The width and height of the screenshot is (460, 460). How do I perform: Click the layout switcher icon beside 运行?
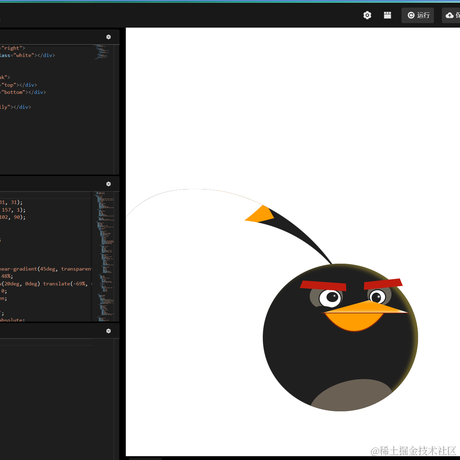pyautogui.click(x=387, y=15)
